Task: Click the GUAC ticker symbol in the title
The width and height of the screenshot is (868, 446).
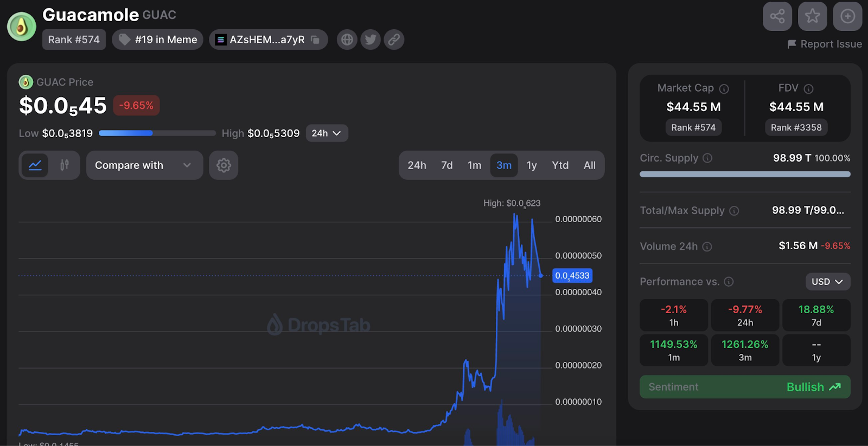Action: (x=159, y=15)
